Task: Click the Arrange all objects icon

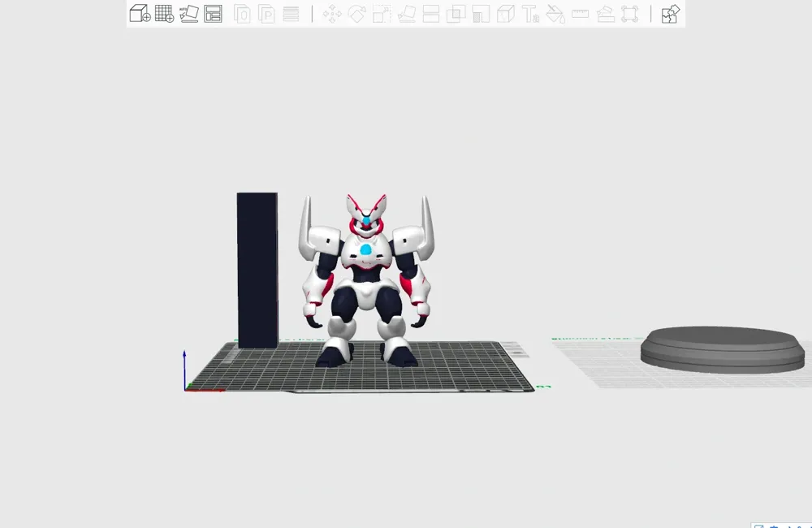Action: click(213, 14)
